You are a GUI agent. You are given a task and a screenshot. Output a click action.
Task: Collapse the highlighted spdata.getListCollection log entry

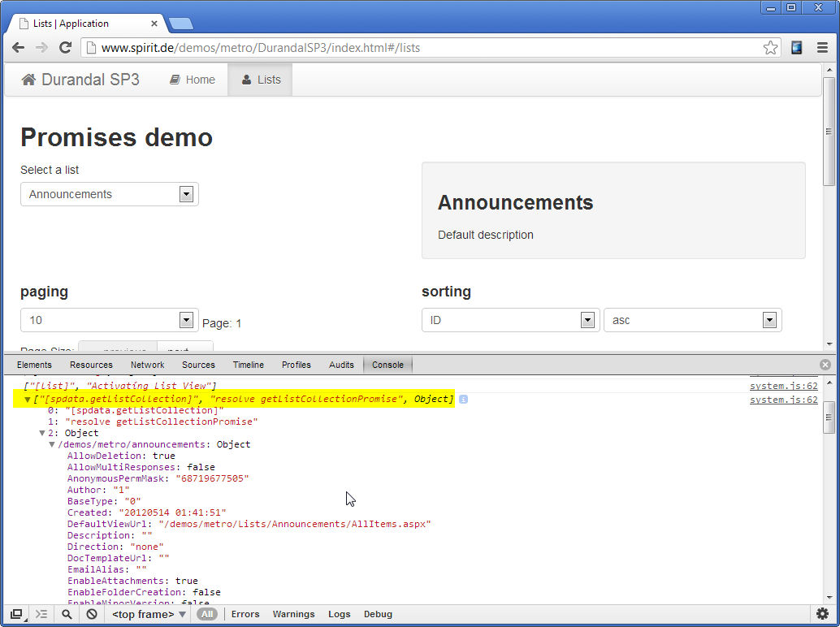click(x=27, y=400)
